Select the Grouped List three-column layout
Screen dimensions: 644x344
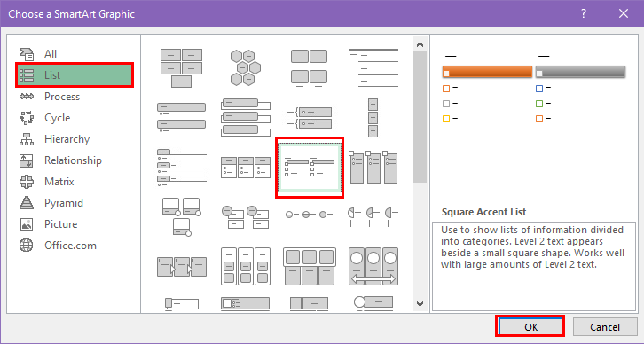[x=245, y=266]
